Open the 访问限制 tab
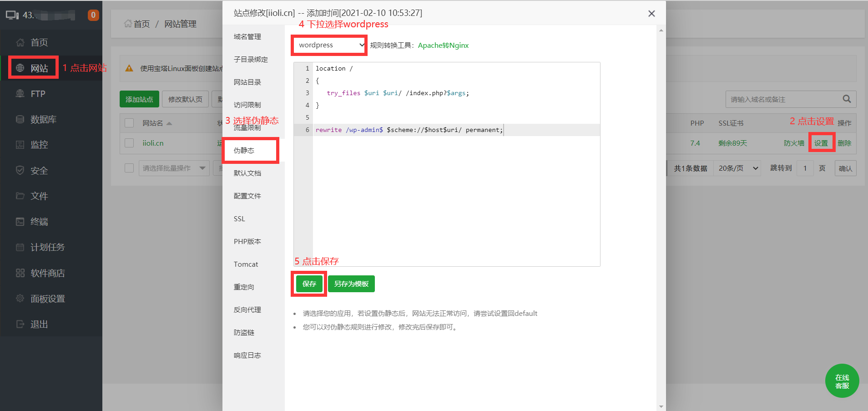The height and width of the screenshot is (411, 868). tap(247, 105)
